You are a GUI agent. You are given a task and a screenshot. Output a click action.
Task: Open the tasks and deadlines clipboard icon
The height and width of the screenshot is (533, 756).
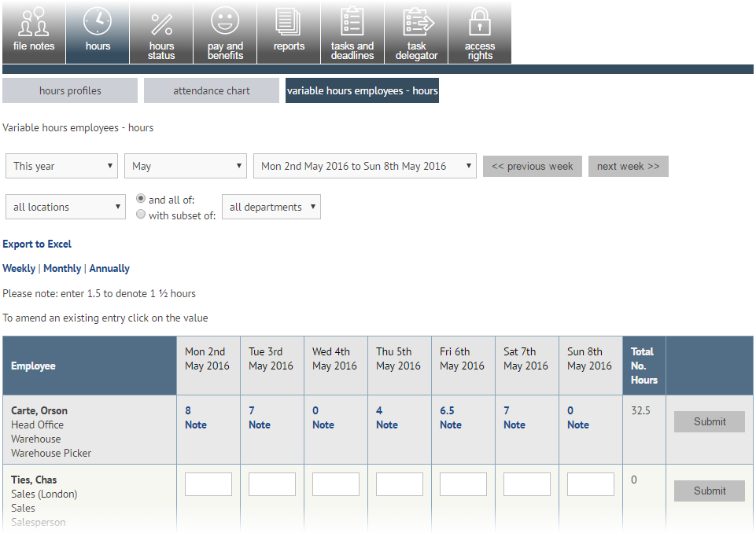pyautogui.click(x=352, y=32)
